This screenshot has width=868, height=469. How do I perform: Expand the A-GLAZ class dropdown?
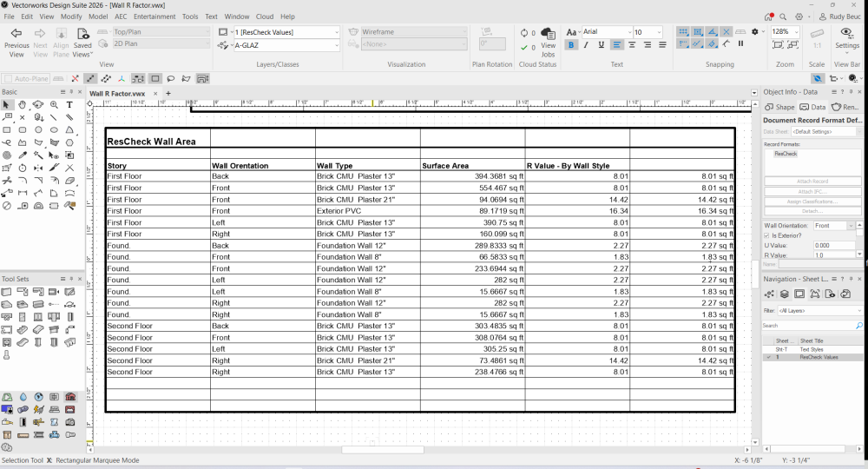click(285, 44)
